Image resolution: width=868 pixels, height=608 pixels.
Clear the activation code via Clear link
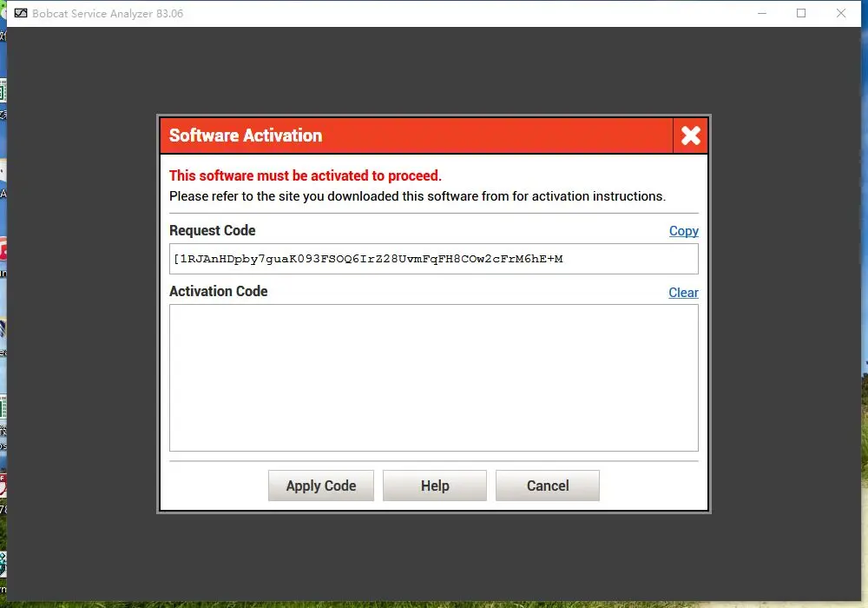pyautogui.click(x=683, y=293)
